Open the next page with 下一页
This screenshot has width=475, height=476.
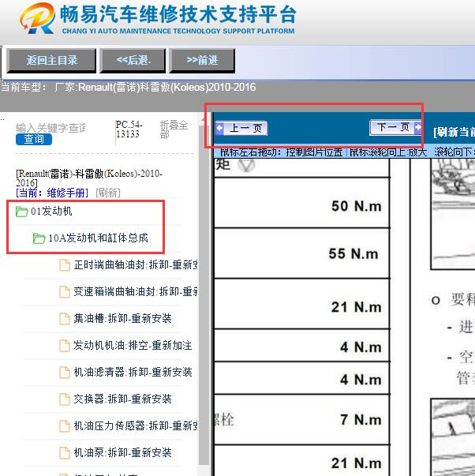[395, 127]
